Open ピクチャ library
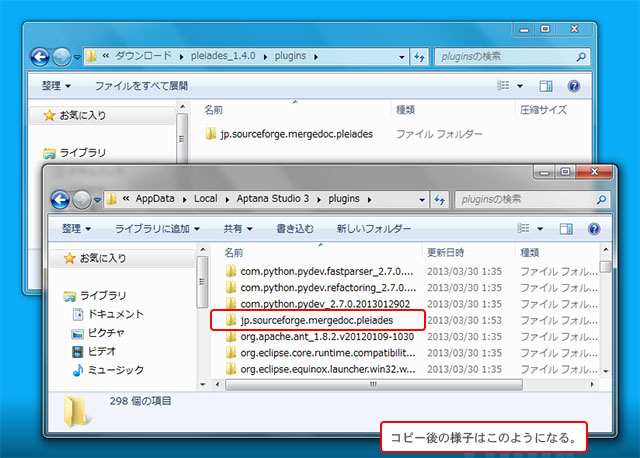640x458 pixels. coord(98,333)
